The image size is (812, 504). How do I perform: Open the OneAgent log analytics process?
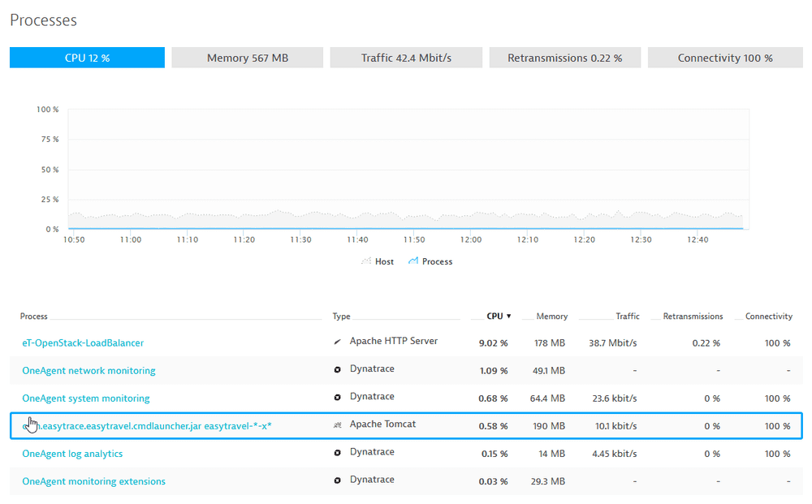[x=71, y=453]
